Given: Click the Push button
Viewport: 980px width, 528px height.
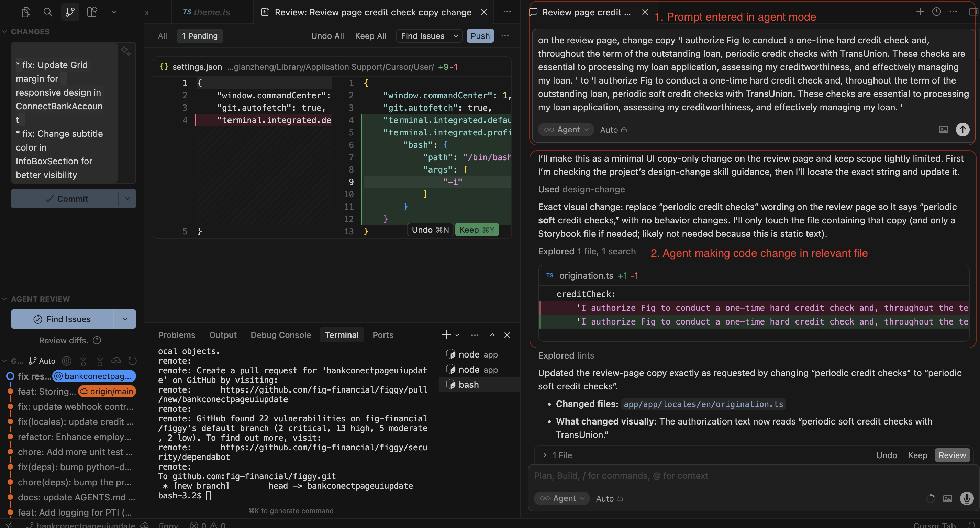Looking at the screenshot, I should click(x=480, y=36).
